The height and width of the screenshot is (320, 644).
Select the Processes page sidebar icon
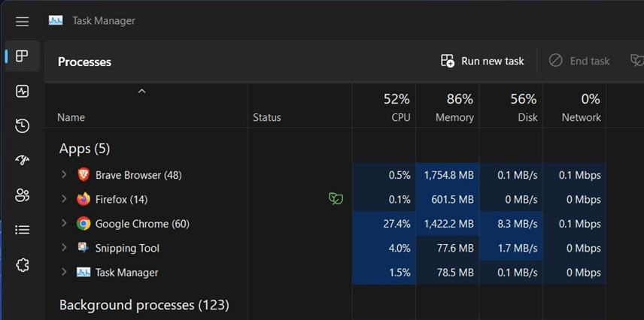22,56
